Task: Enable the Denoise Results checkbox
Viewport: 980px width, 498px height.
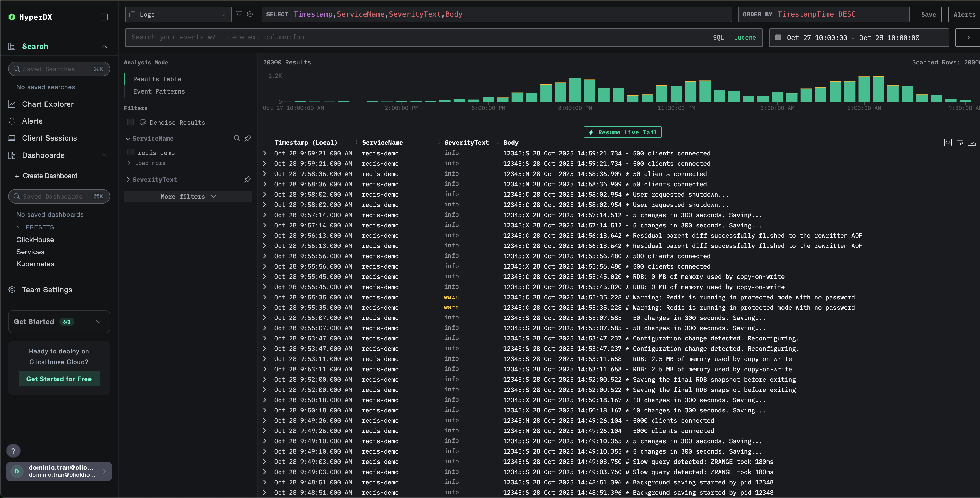Action: click(x=130, y=122)
